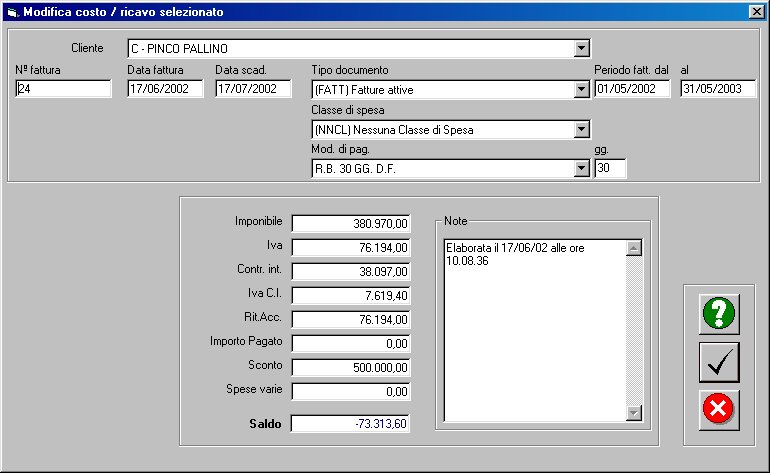Click the Note scrollbar up arrow
770x473 pixels.
pos(634,249)
